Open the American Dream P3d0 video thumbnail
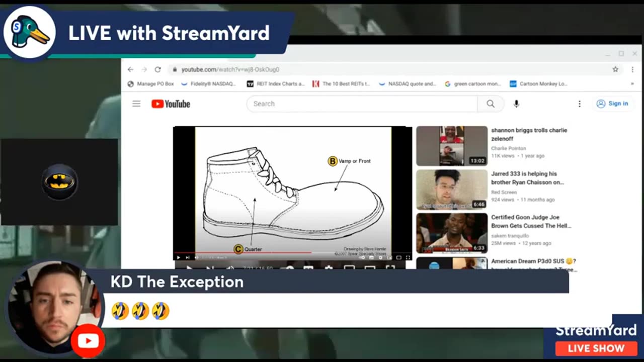The height and width of the screenshot is (362, 644). pos(452,263)
